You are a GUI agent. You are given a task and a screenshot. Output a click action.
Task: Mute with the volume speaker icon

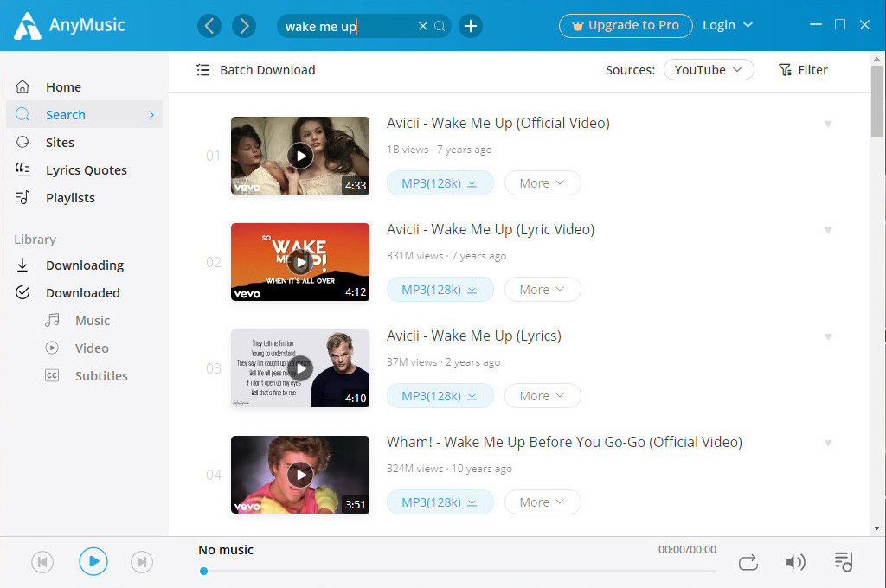pos(796,562)
